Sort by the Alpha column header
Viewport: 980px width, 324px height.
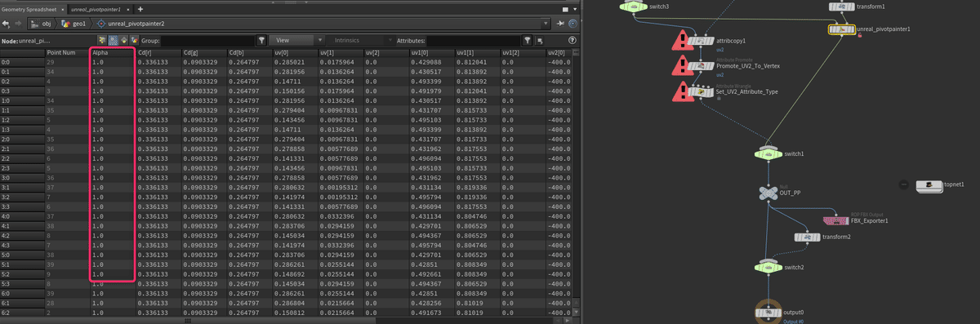(x=112, y=52)
